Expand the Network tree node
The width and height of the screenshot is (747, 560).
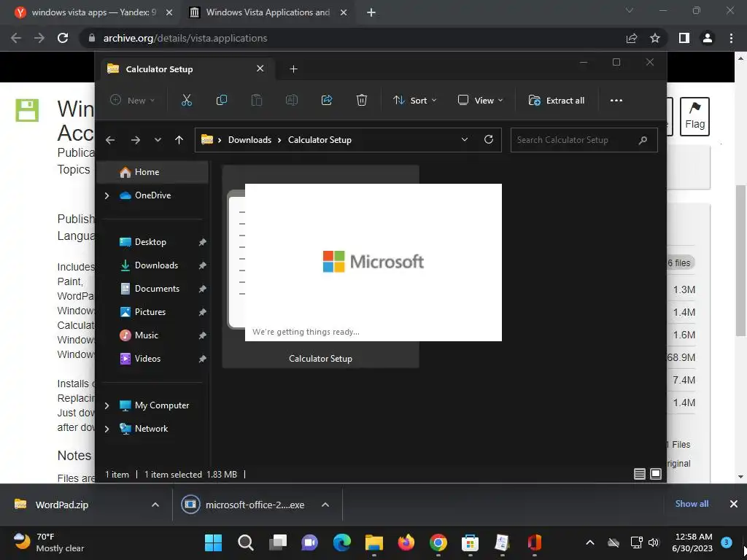coord(107,429)
